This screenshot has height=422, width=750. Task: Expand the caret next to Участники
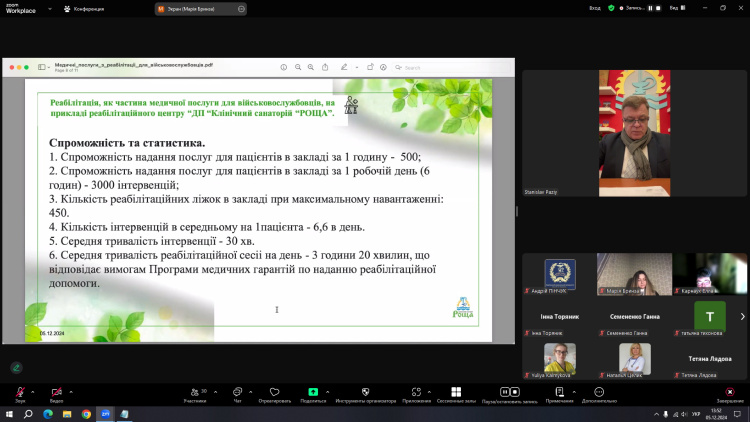[x=215, y=392]
